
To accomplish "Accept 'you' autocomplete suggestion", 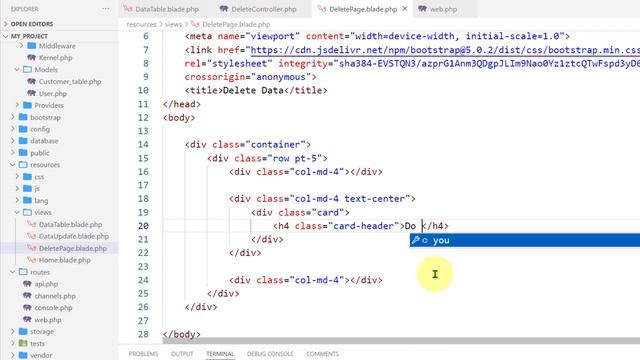I will click(x=525, y=240).
